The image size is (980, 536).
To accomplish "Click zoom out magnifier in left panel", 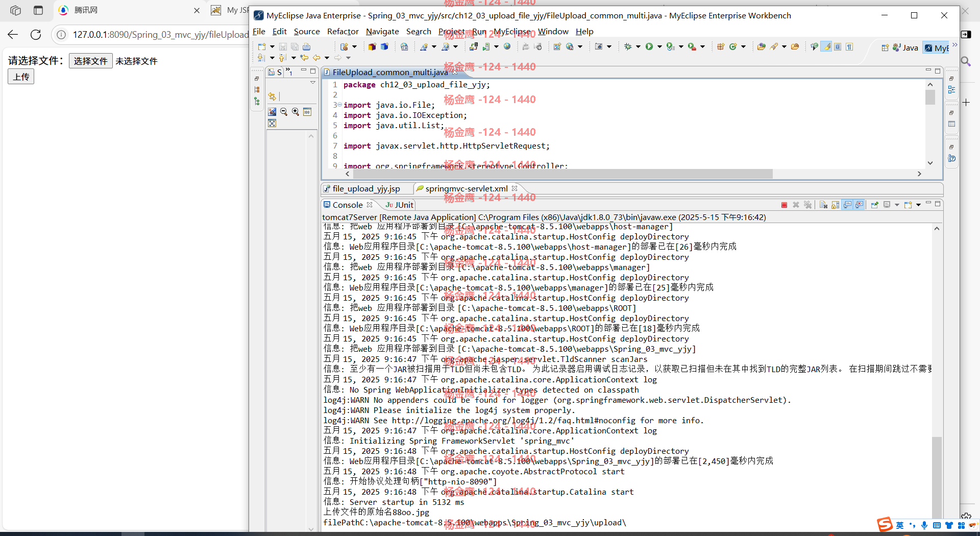I will (x=284, y=112).
